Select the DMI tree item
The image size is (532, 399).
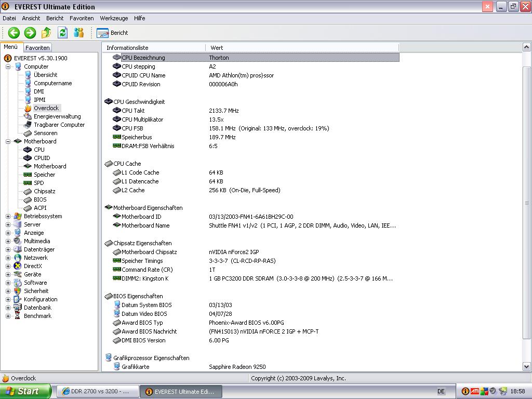[x=38, y=91]
